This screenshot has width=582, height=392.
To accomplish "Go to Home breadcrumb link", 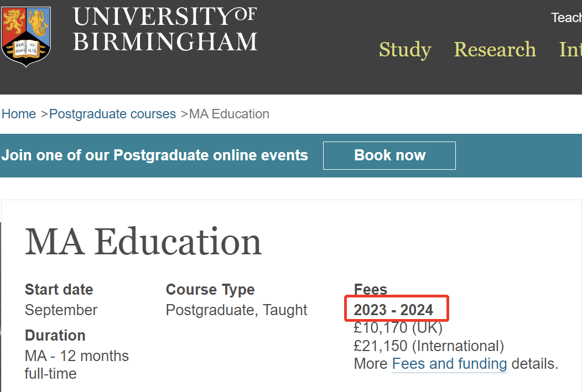I will click(19, 114).
